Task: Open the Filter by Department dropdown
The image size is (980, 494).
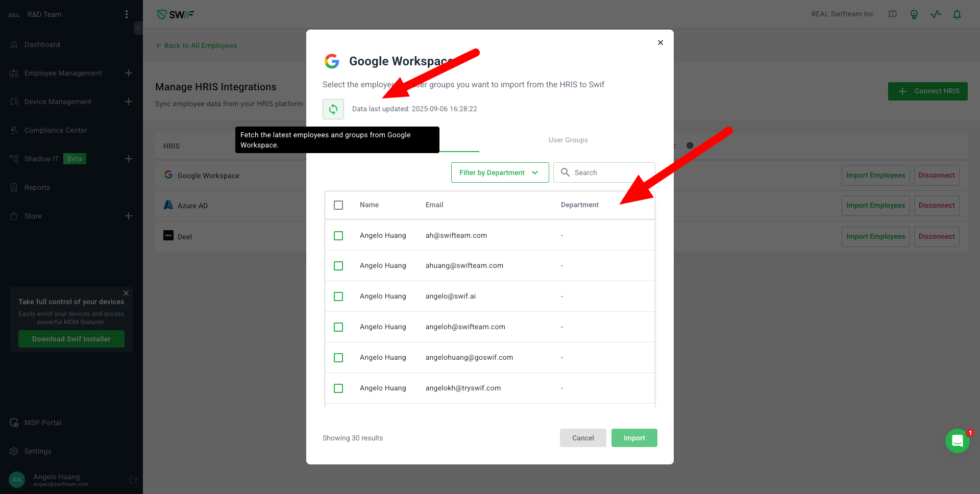Action: 500,172
